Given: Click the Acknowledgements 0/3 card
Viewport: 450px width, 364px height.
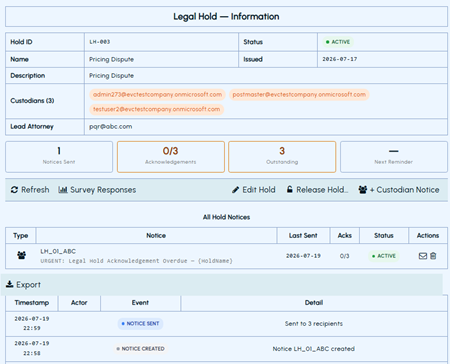Looking at the screenshot, I should tap(171, 157).
